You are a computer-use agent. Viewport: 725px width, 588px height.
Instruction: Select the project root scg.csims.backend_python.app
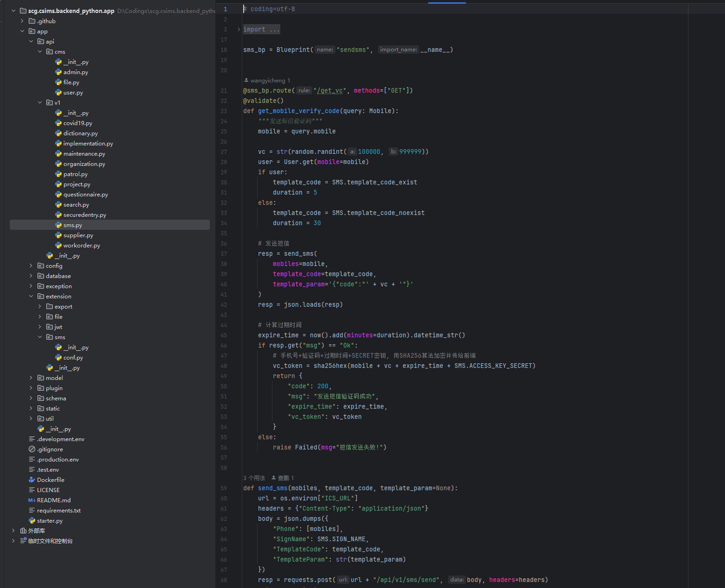(71, 11)
